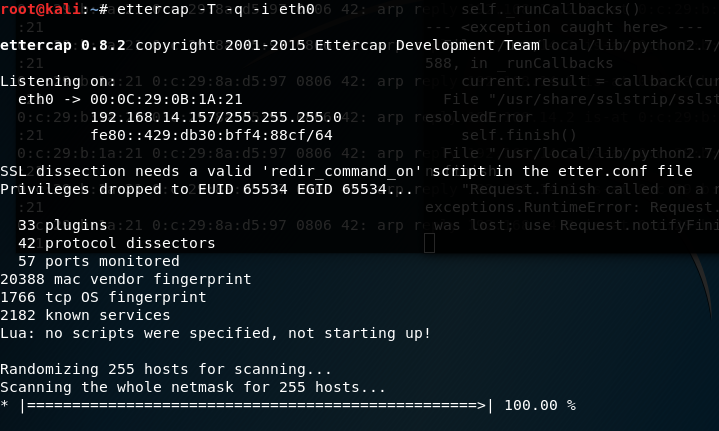Click the fe80 IPv6 address line
Viewport: 719px width, 431px height.
[x=211, y=135]
